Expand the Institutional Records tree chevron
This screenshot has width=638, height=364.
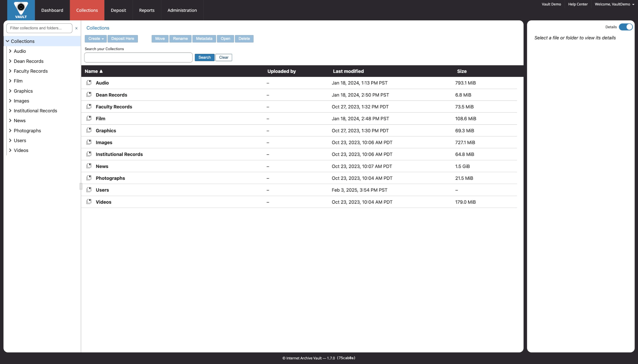click(x=10, y=110)
